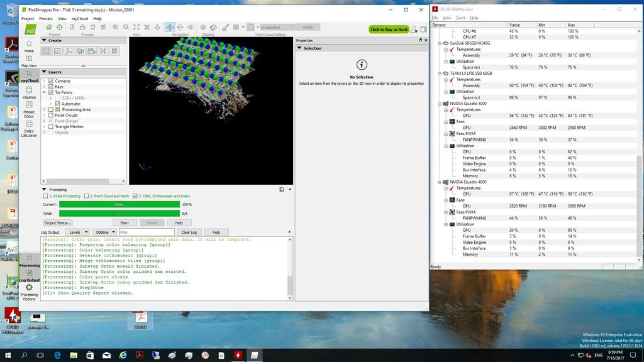Viewport: 644px width, 362px height.
Task: Enable the Point Clouds layer checkbox
Action: pyautogui.click(x=51, y=116)
